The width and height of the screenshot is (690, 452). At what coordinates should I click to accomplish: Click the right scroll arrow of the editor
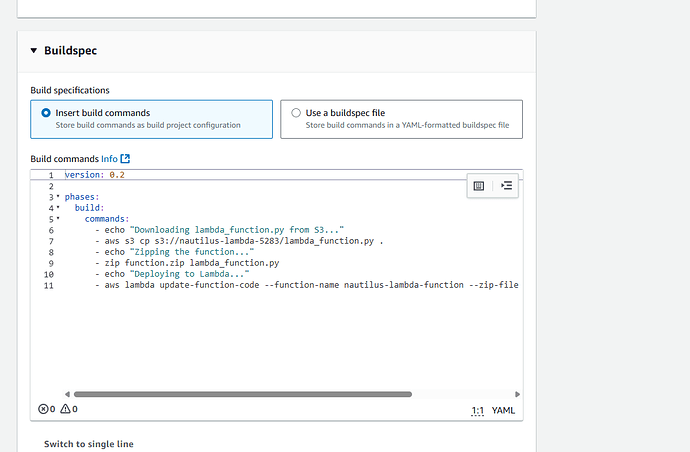[x=516, y=394]
